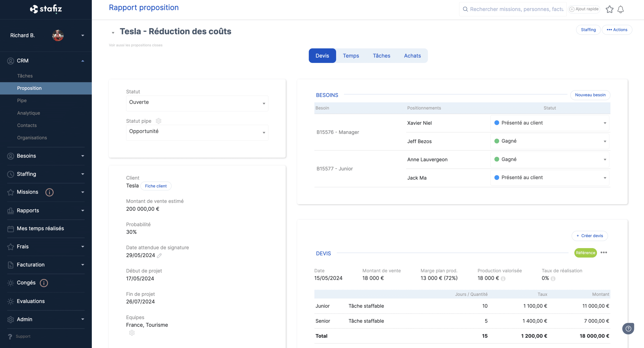Click the gear icon next to Statut pipe
The width and height of the screenshot is (644, 348).
158,121
